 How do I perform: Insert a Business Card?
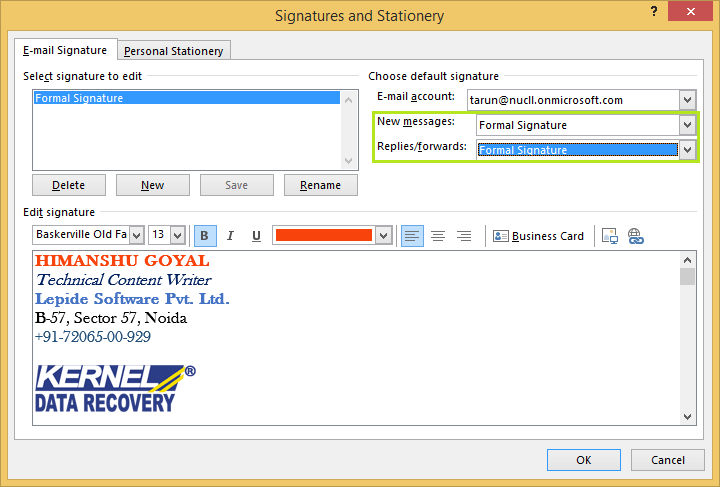pos(538,236)
